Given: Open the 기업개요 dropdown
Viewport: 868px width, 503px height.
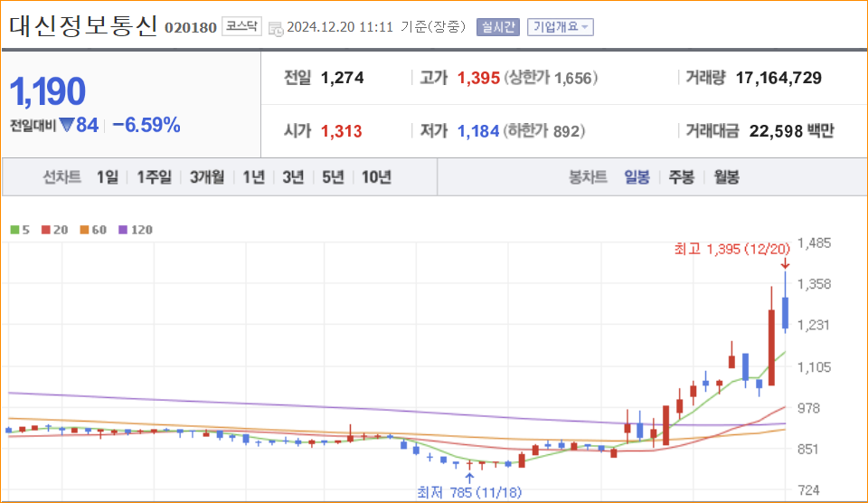Looking at the screenshot, I should pos(561,26).
